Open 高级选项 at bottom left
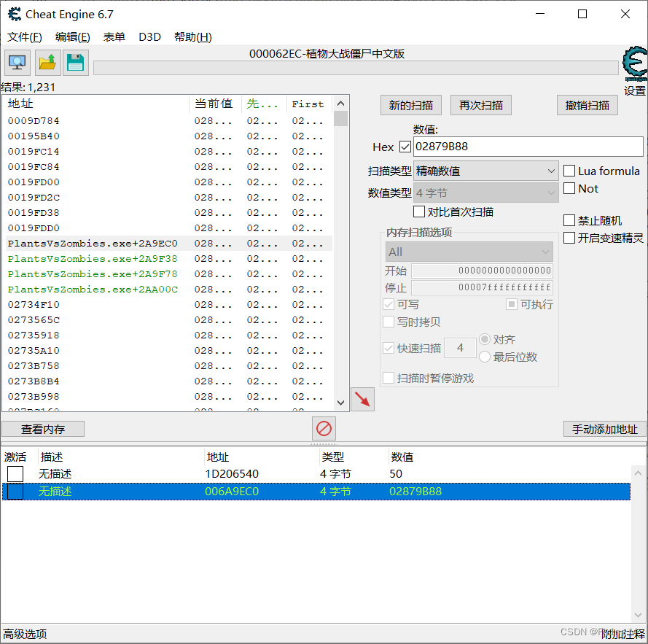 (x=25, y=634)
